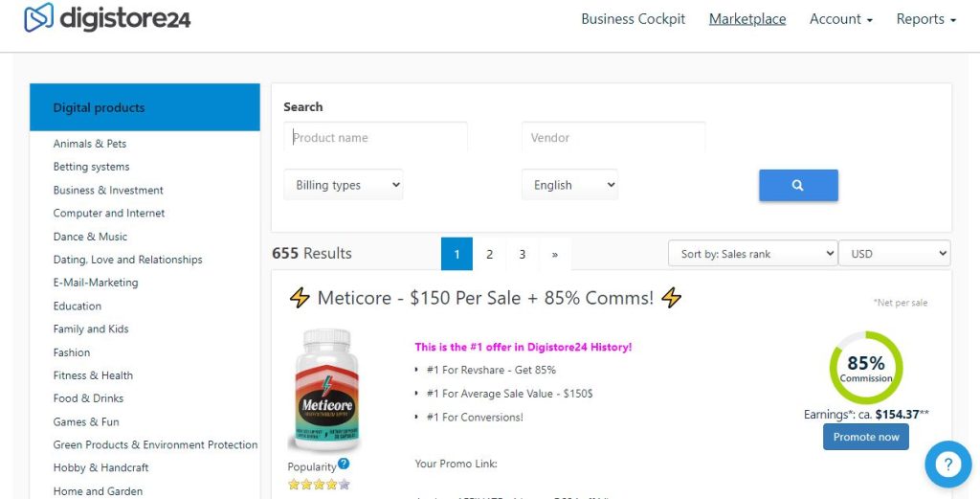This screenshot has width=980, height=499.
Task: Click the help question mark bubble
Action: click(947, 465)
